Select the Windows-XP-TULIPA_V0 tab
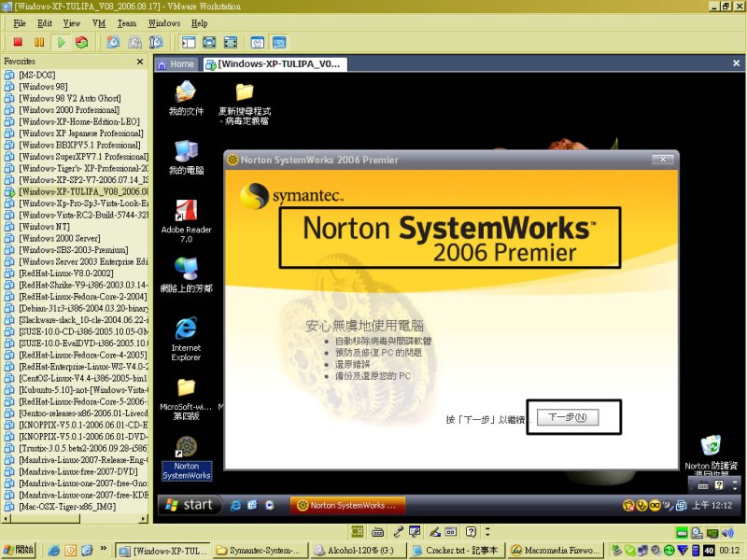 pyautogui.click(x=275, y=64)
